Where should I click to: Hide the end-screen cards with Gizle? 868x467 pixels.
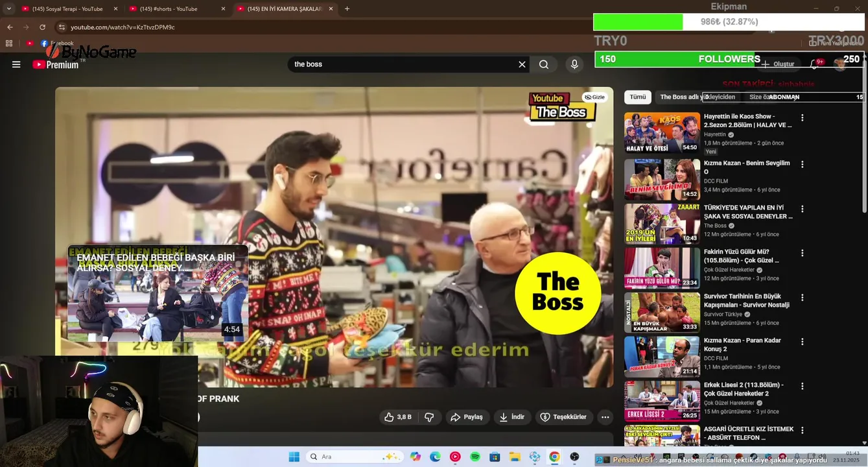point(594,97)
